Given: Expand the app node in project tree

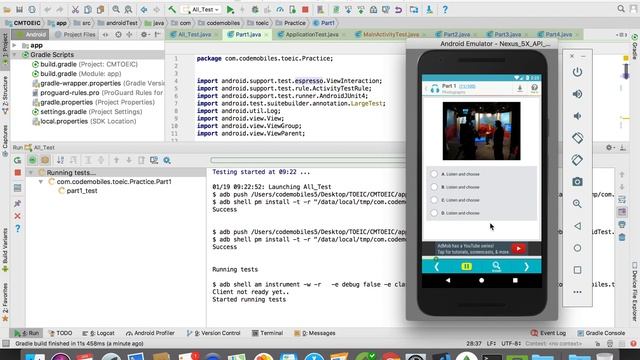Looking at the screenshot, I should [x=15, y=45].
